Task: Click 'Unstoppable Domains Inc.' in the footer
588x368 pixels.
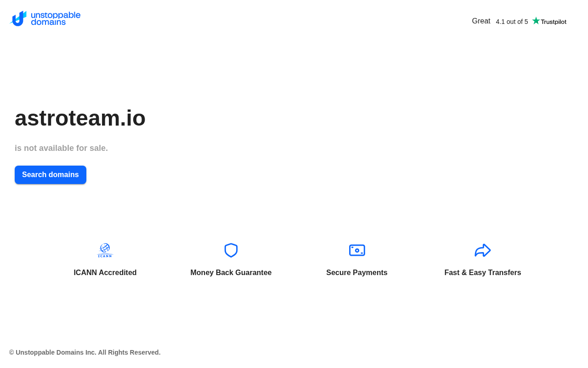Action: tap(56, 352)
